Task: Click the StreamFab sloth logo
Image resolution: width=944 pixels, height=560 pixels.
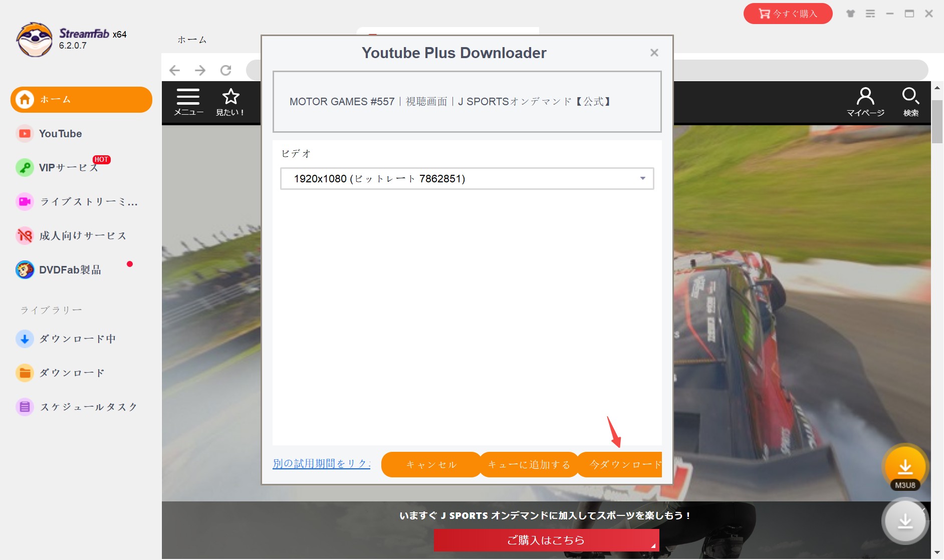Action: tap(34, 40)
